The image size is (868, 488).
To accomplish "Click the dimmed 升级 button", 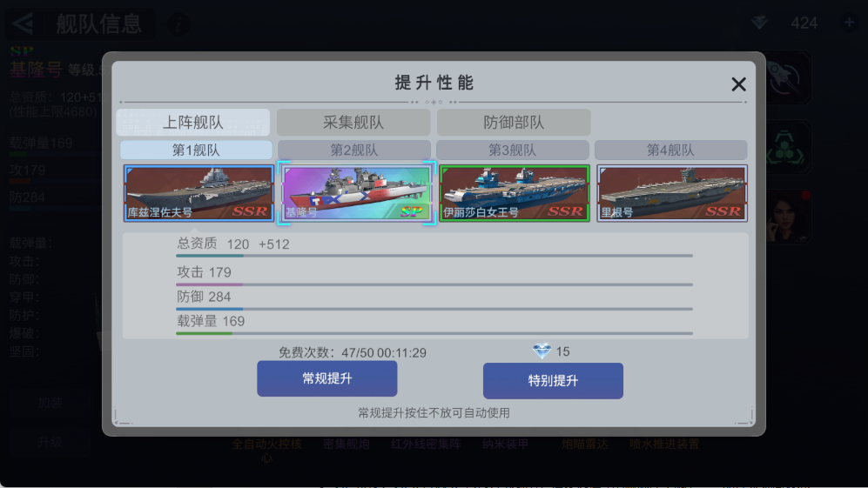I will coord(50,442).
